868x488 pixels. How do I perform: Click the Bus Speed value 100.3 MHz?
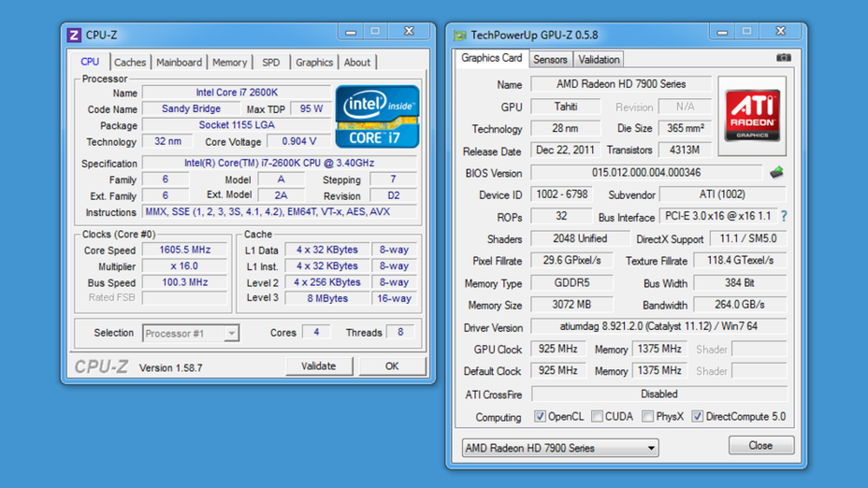point(184,282)
